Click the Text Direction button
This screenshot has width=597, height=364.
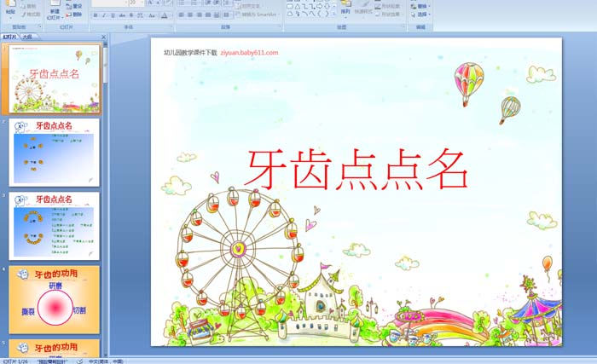tap(249, 6)
